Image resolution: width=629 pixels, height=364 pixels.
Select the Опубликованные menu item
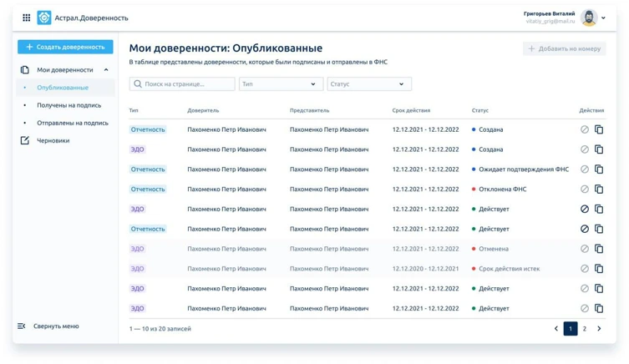click(x=63, y=88)
